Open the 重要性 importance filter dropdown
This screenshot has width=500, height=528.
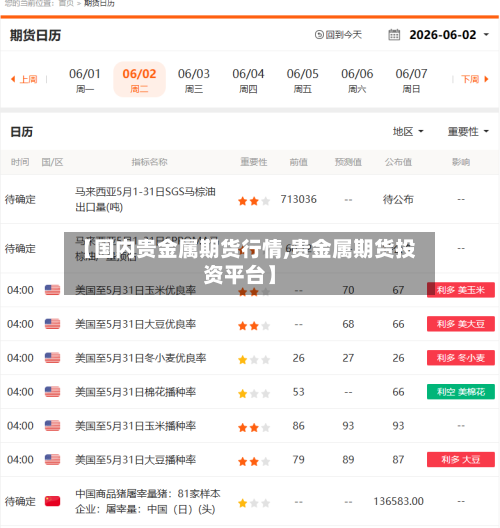(468, 132)
